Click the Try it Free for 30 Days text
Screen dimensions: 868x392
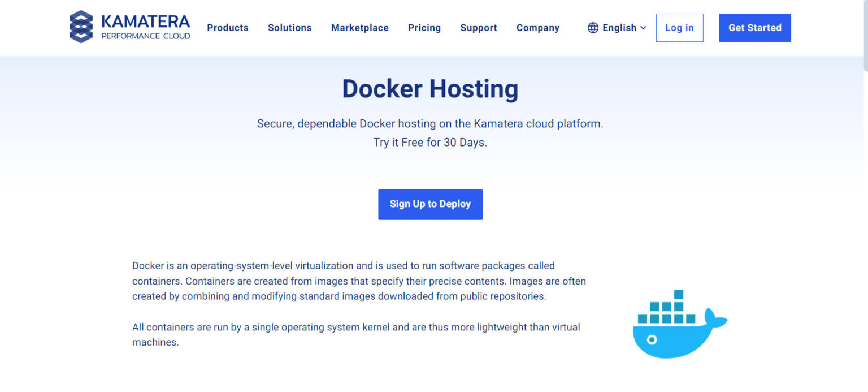[x=430, y=143]
